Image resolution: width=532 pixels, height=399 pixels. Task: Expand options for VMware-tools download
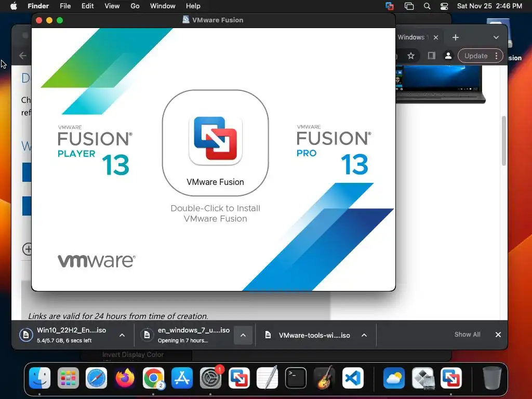pos(364,335)
